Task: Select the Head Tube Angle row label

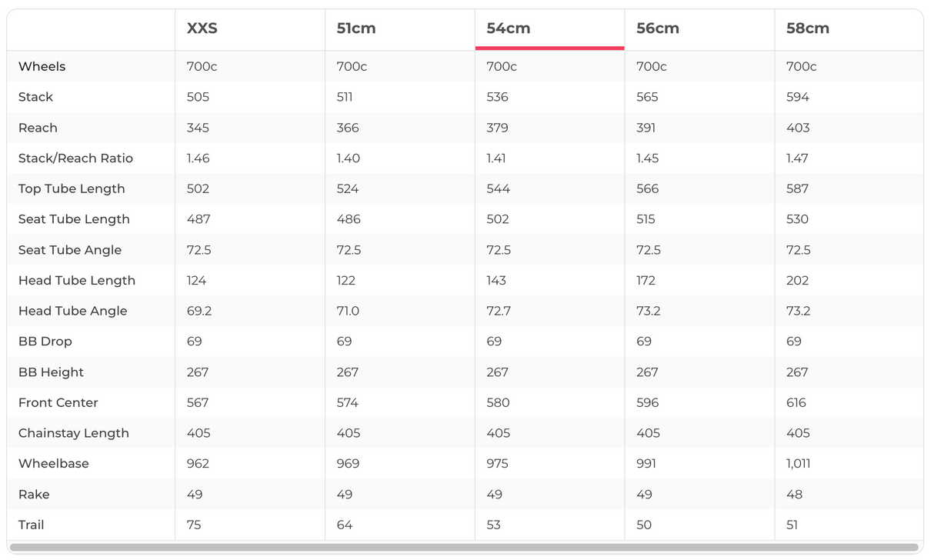Action: click(73, 311)
